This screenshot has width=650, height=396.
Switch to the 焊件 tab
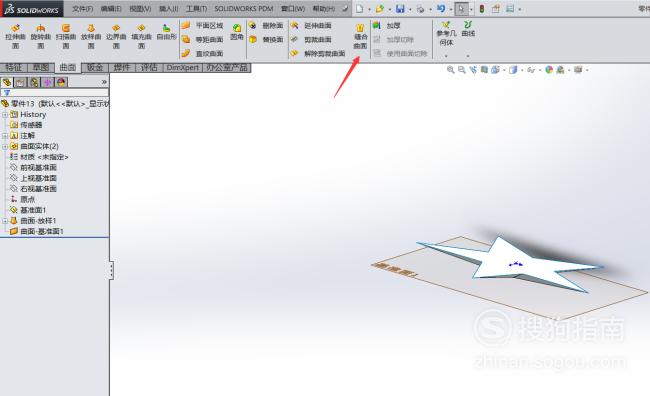click(122, 68)
